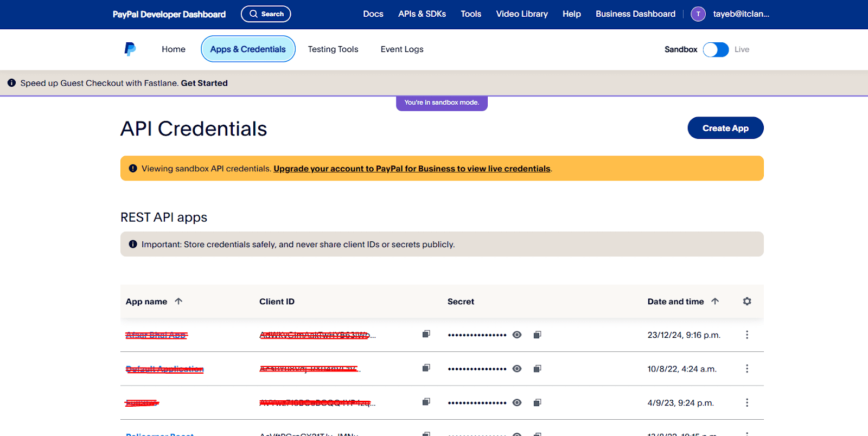Select the Apps & Credentials tab
The image size is (868, 436).
tap(248, 49)
